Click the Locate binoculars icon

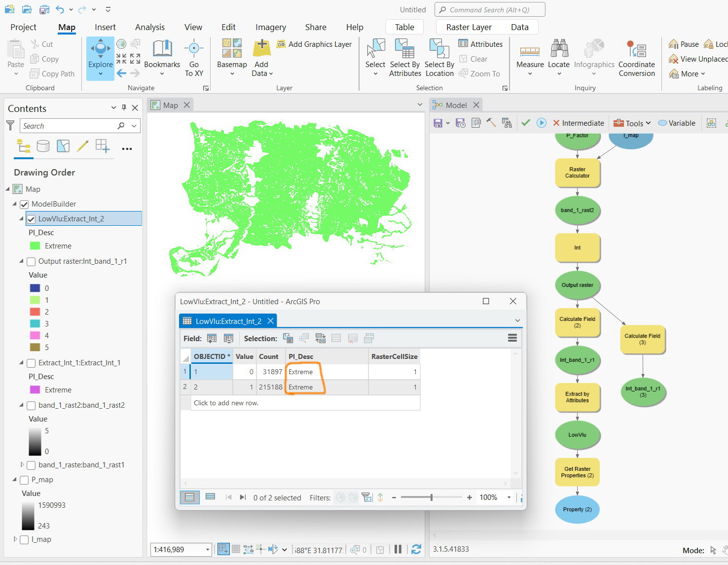point(559,49)
